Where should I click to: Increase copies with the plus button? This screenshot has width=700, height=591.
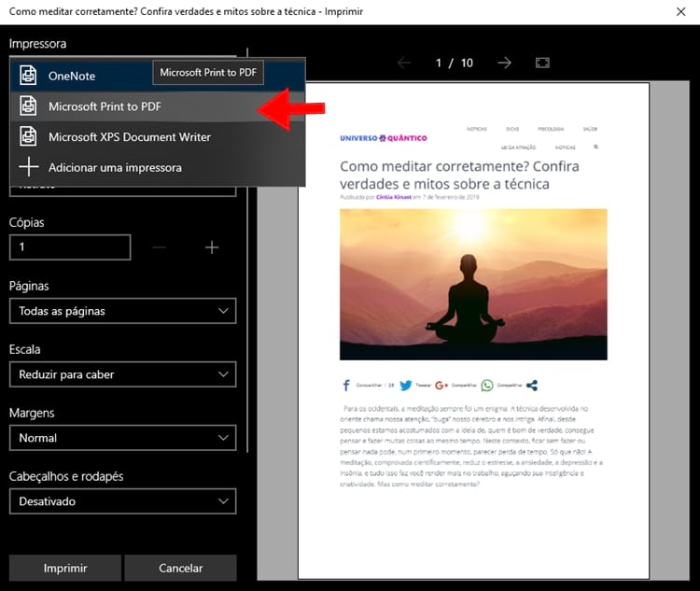212,247
